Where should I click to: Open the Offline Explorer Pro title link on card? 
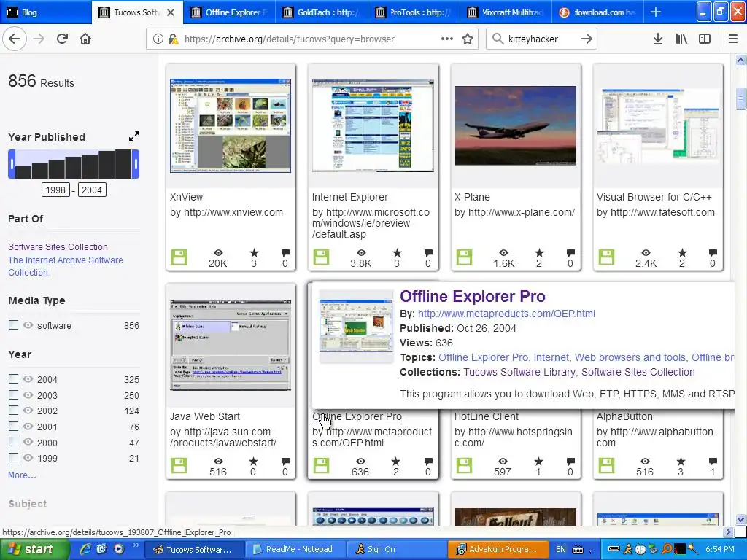[357, 416]
